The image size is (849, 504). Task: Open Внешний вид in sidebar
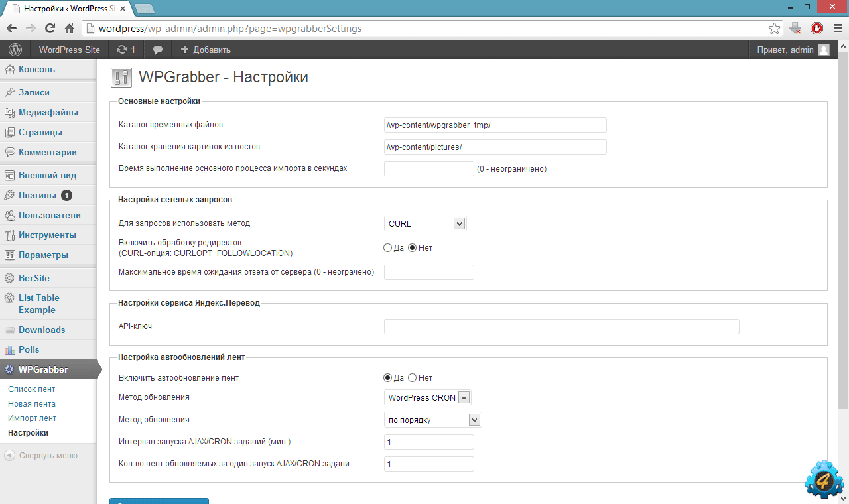pyautogui.click(x=47, y=175)
